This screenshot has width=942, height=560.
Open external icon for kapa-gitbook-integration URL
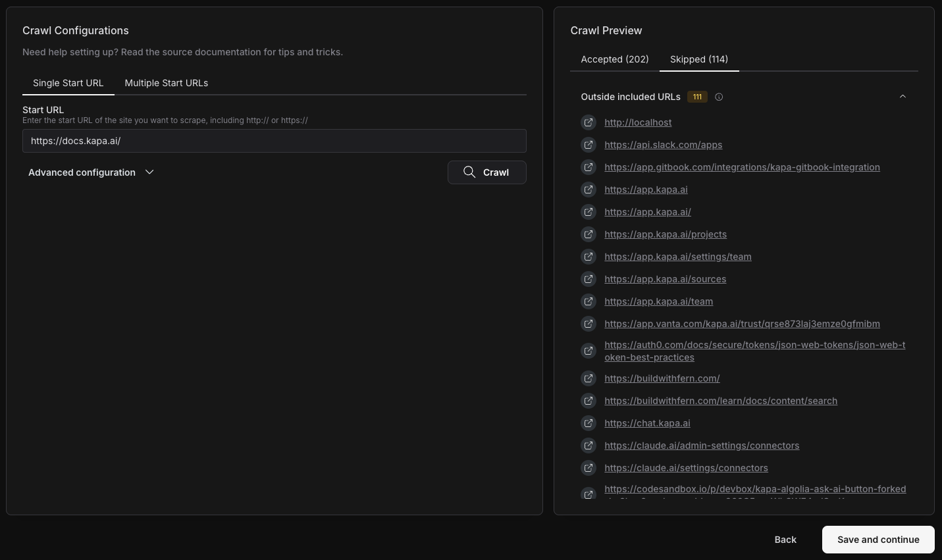[x=589, y=167]
